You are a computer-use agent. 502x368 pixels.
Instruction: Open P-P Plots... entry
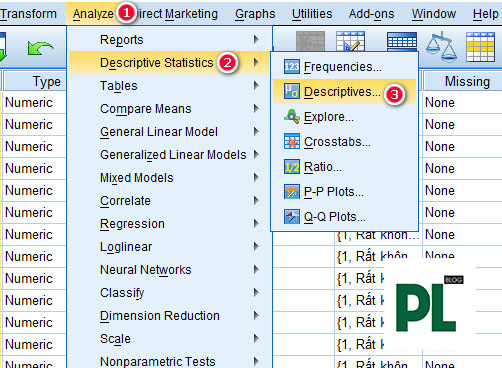click(344, 192)
